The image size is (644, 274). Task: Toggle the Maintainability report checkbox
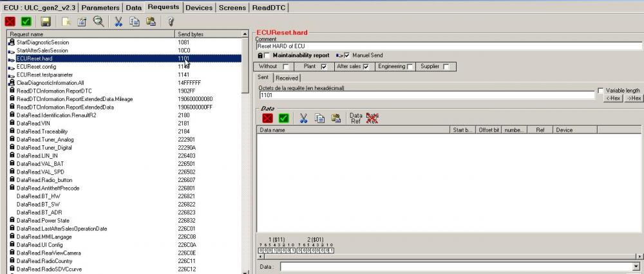(267, 55)
